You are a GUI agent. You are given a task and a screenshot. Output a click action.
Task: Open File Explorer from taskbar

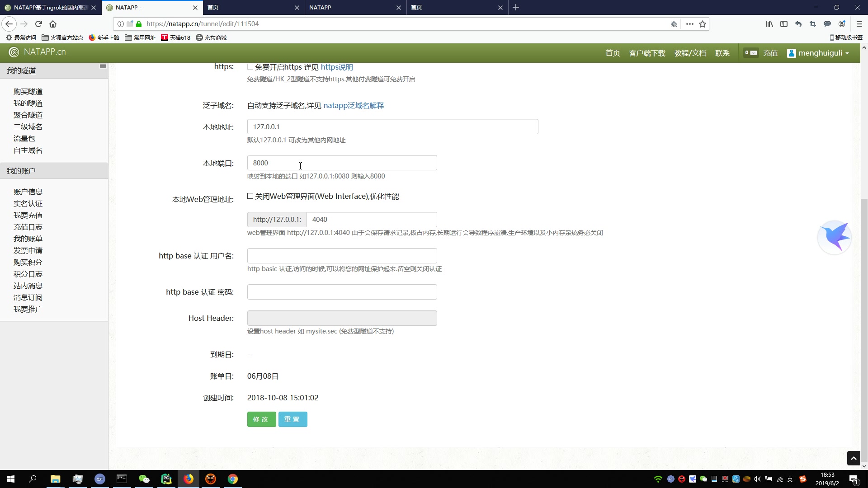click(55, 479)
